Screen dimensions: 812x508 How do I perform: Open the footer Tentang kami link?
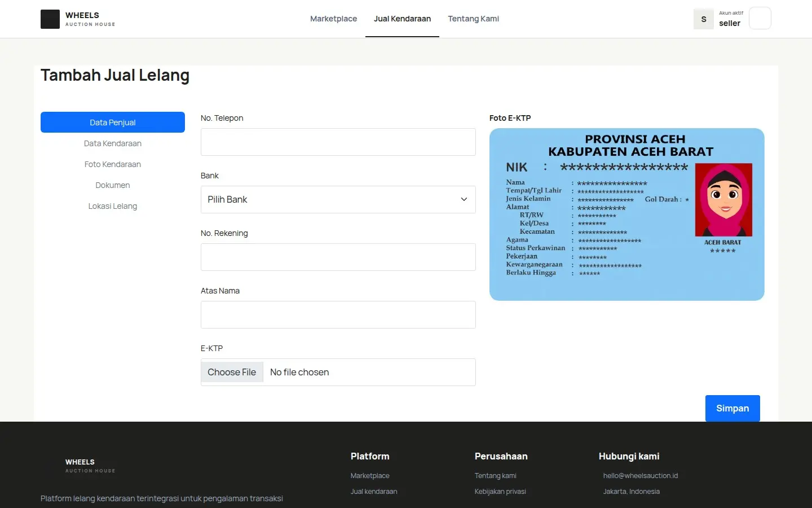[496, 476]
